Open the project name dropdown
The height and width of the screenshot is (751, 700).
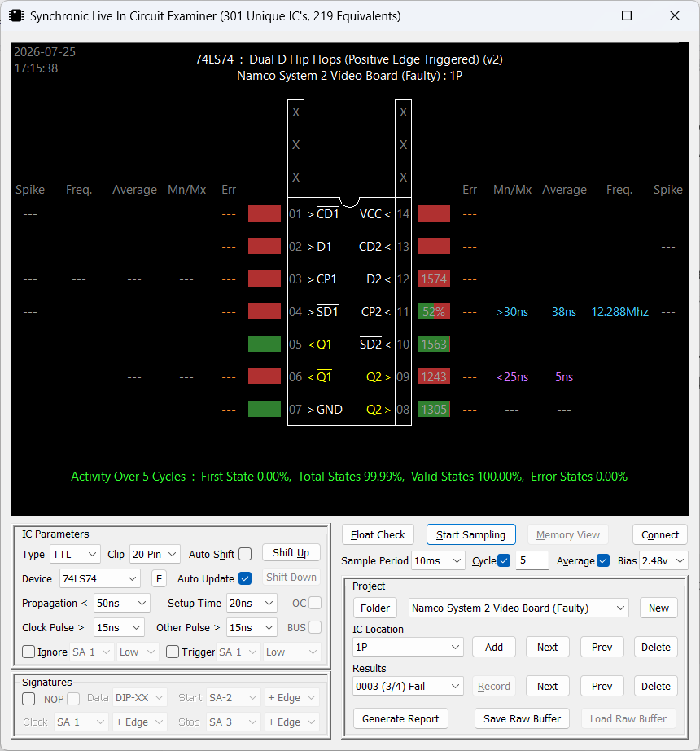click(x=518, y=608)
